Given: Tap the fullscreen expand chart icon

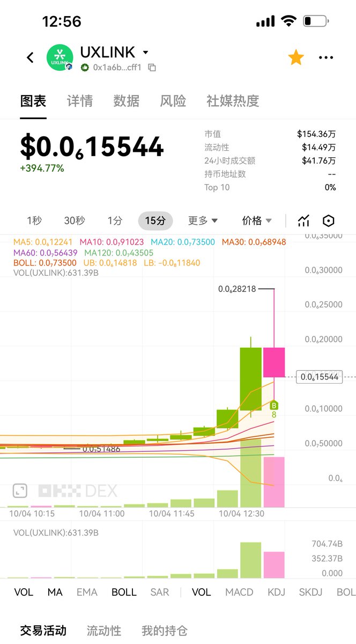Looking at the screenshot, I should point(20,490).
